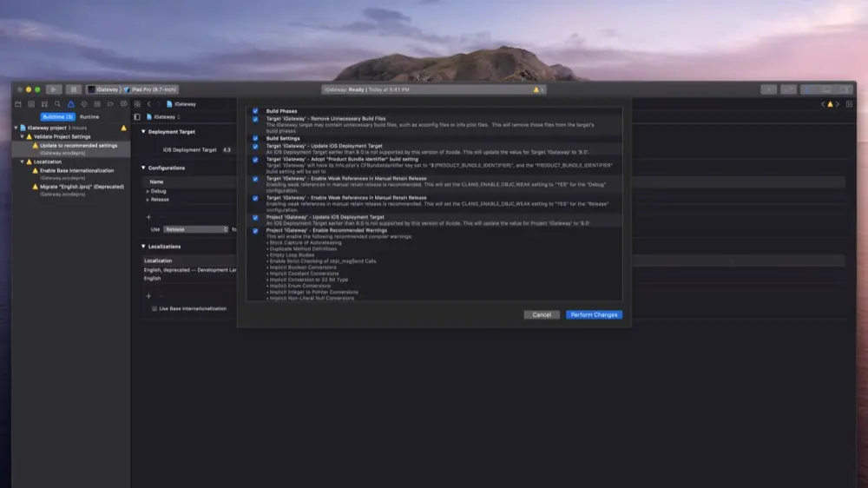Uncheck Enable Weak References for Debug configuration

coord(255,179)
